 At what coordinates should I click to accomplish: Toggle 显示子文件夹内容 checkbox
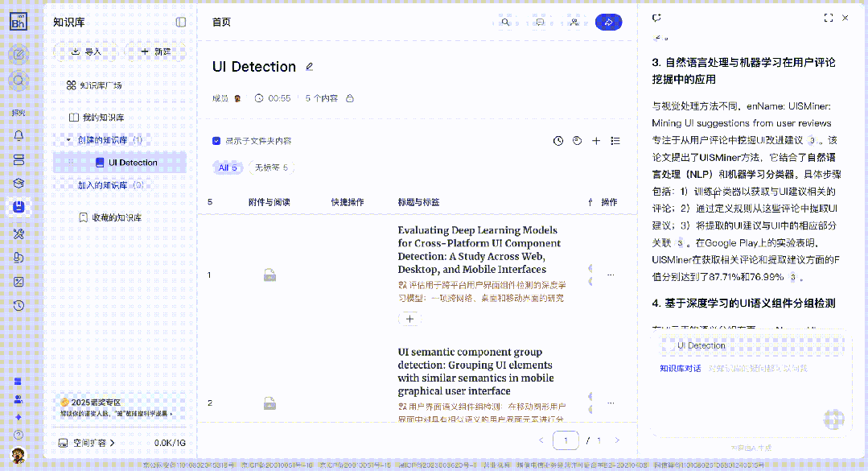click(216, 141)
